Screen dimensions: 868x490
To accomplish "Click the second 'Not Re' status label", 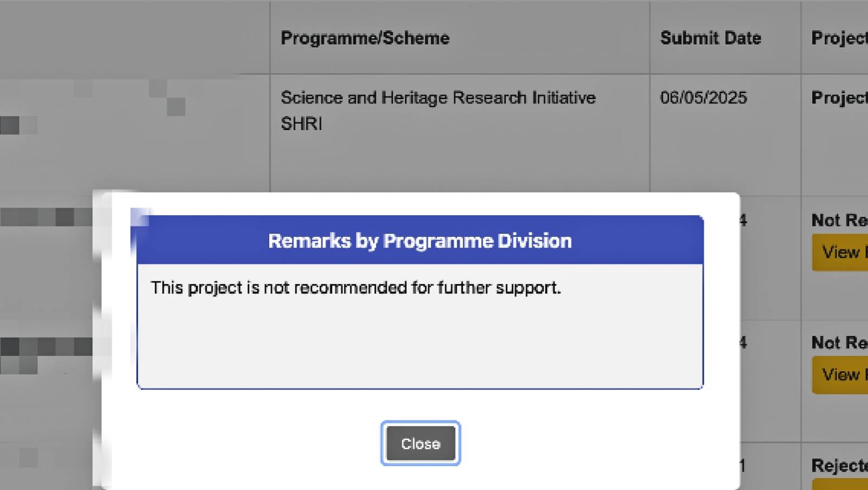I will 839,343.
